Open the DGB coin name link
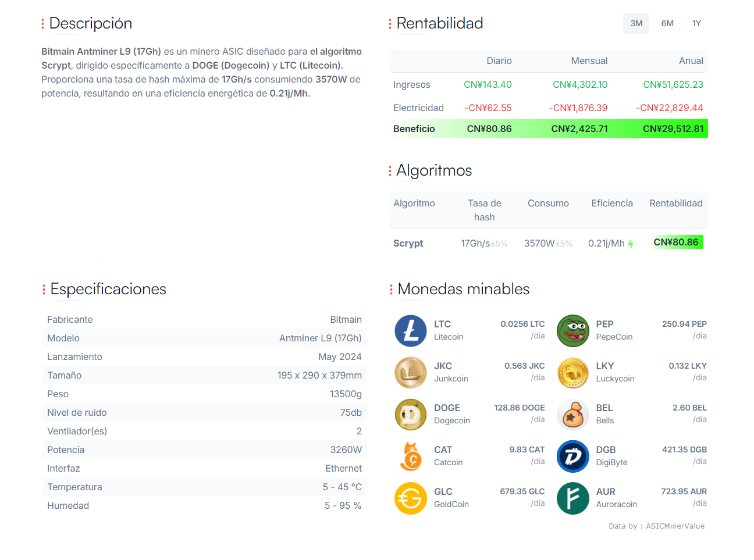The image size is (754, 560). pos(606,450)
